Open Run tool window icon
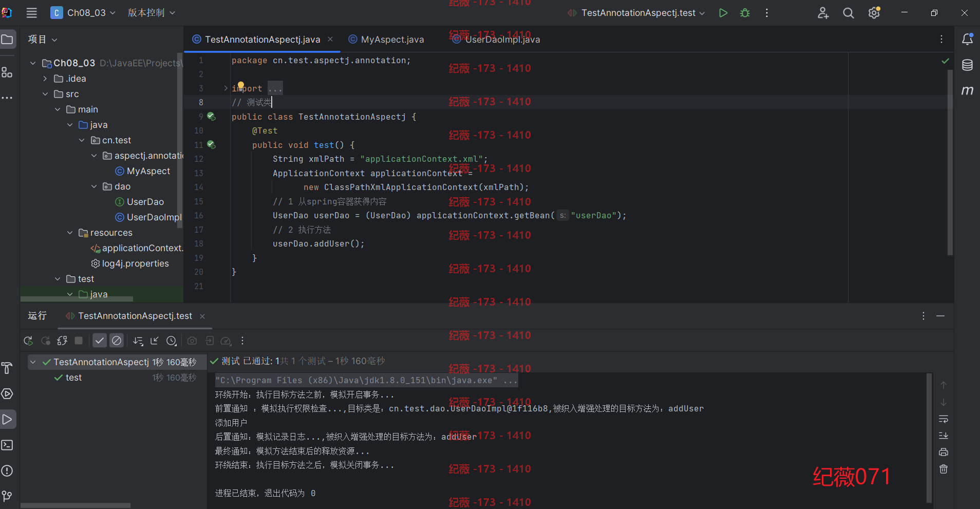Image resolution: width=980 pixels, height=509 pixels. (7, 419)
